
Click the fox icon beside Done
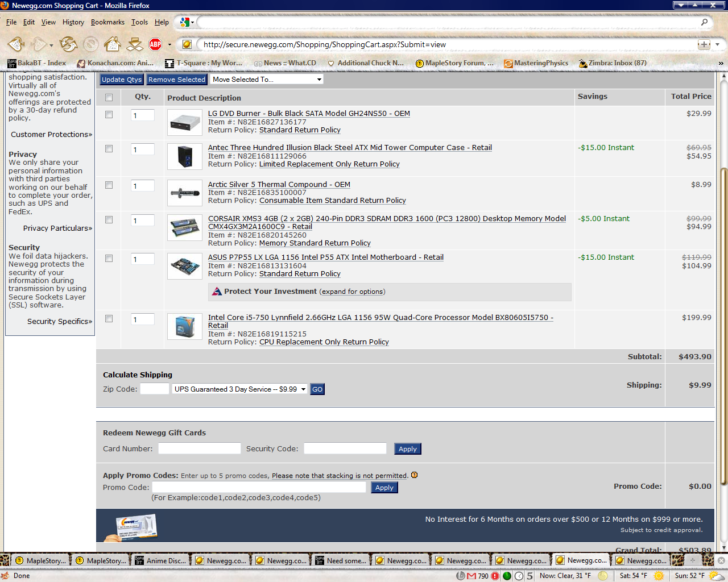click(5, 576)
